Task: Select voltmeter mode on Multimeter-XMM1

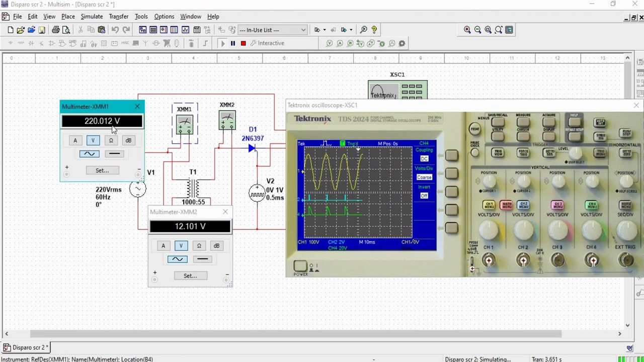Action: pyautogui.click(x=93, y=140)
